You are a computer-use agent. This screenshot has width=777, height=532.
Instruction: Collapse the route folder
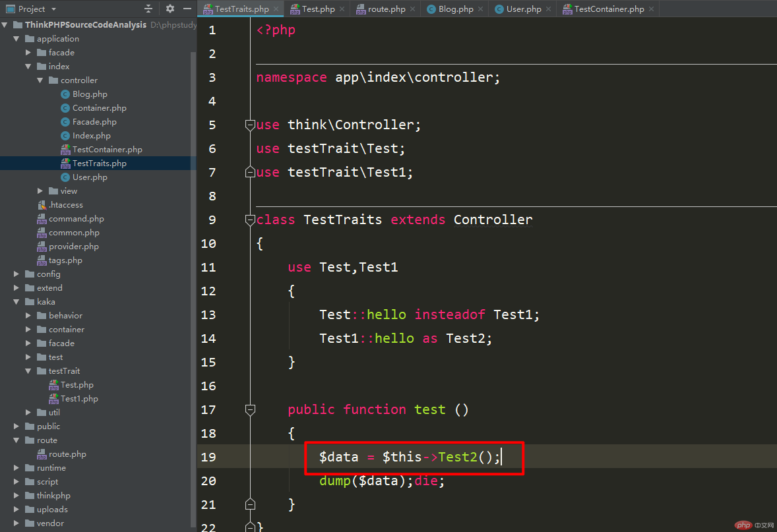[x=16, y=440]
